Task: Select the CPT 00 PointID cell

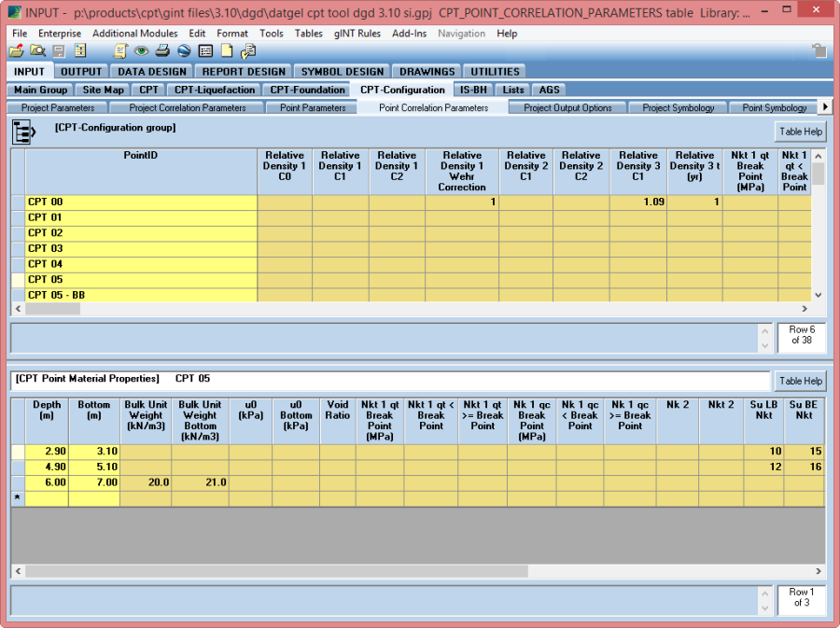Action: pos(140,202)
